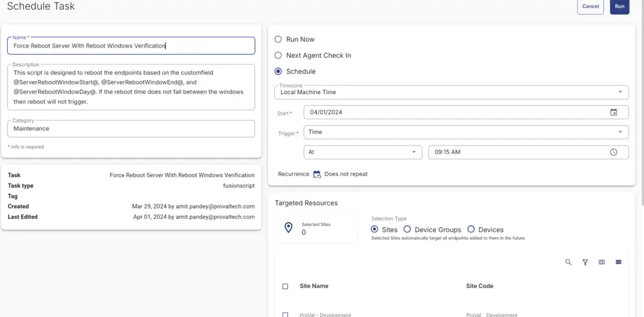The height and width of the screenshot is (317, 644).
Task: Click the page vertical scrollbar
Action: pyautogui.click(x=642, y=103)
